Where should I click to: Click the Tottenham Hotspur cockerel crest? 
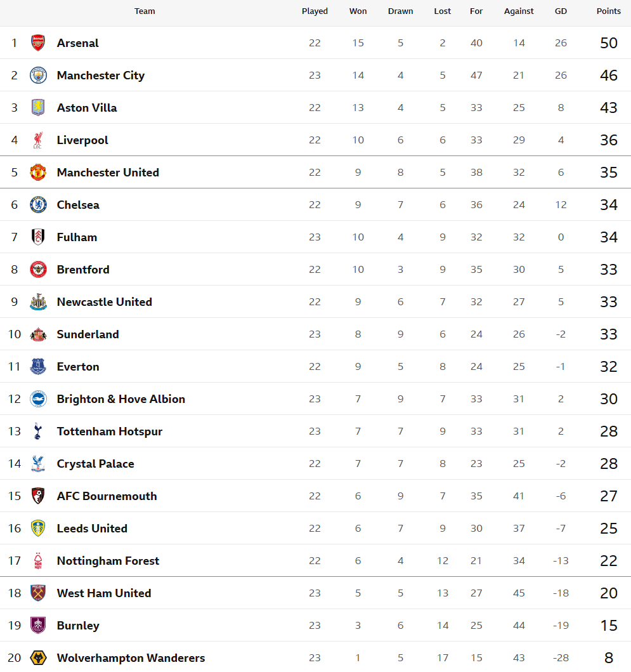(38, 432)
